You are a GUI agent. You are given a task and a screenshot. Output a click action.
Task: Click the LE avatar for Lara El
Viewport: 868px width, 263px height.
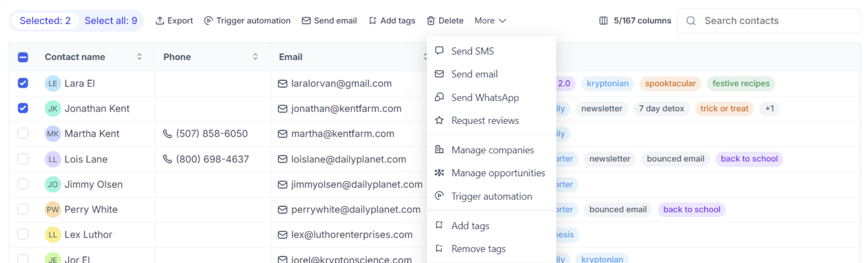pyautogui.click(x=53, y=83)
